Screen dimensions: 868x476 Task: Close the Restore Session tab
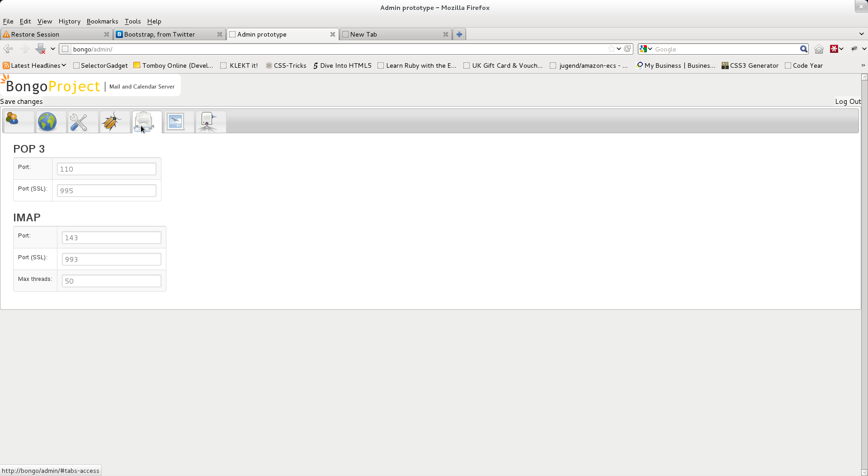click(107, 34)
